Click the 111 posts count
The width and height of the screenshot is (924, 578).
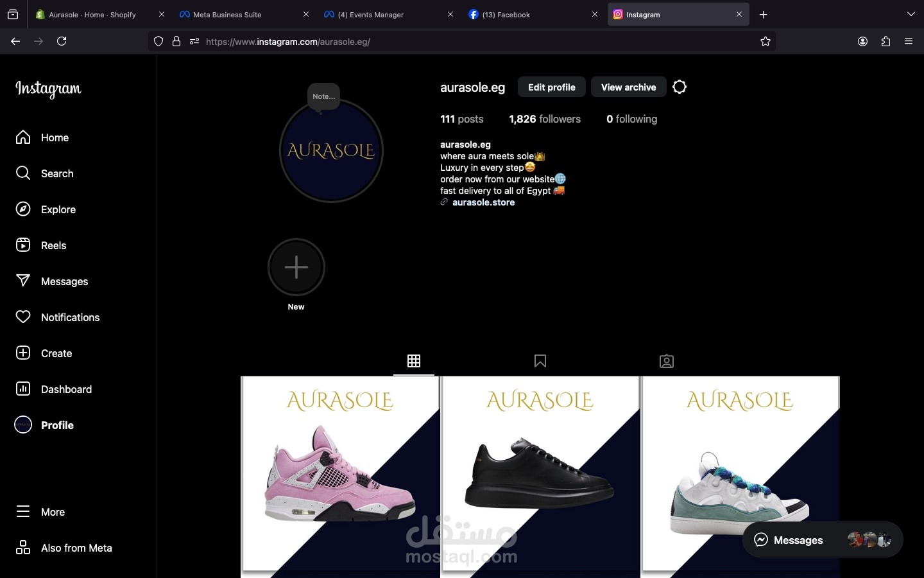tap(462, 119)
